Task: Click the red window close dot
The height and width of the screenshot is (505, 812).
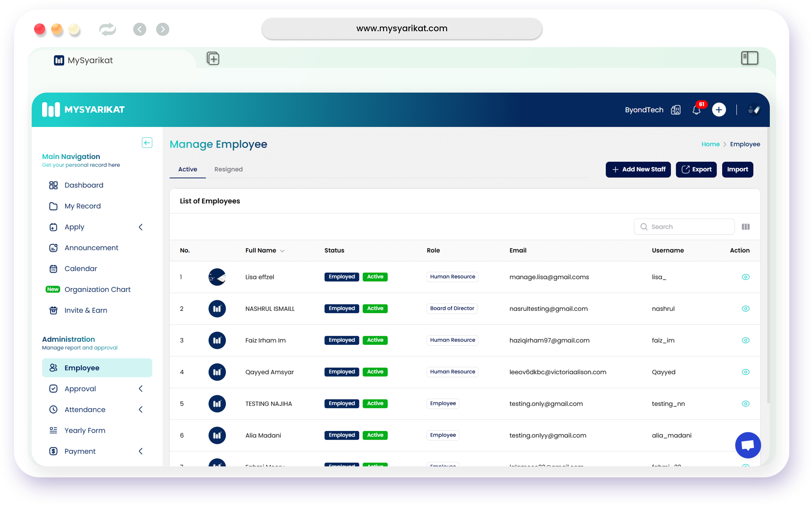Action: coord(40,29)
